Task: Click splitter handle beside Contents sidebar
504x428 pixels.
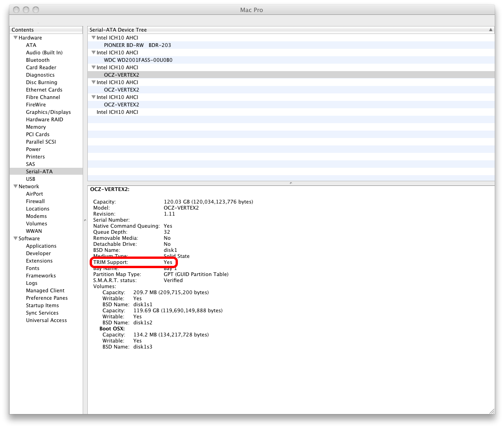Action: [x=85, y=220]
